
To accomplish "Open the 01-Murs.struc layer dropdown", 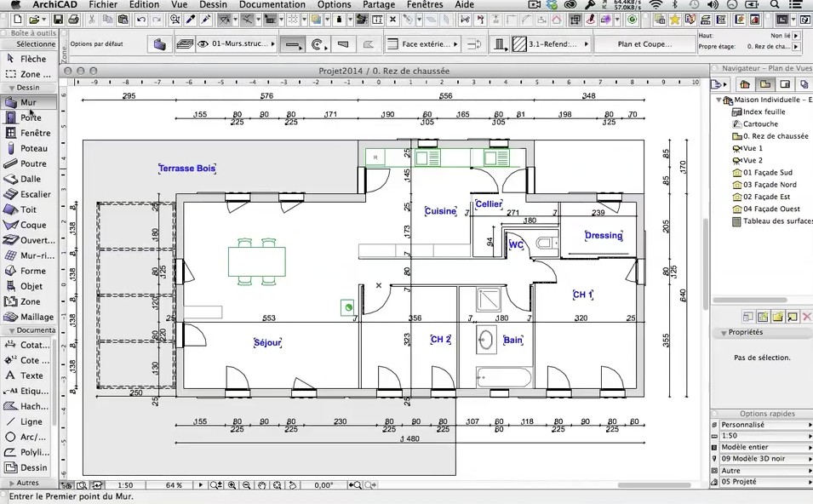I will tap(237, 44).
